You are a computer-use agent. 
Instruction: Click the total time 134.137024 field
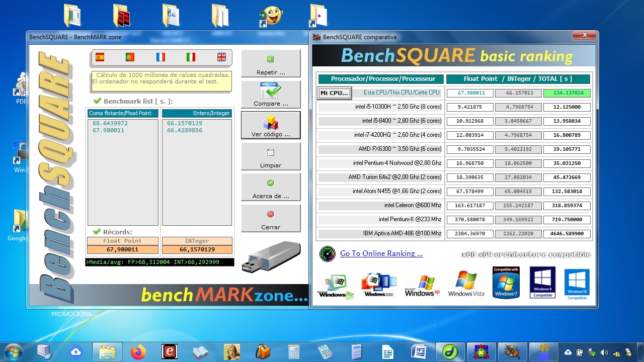click(567, 93)
